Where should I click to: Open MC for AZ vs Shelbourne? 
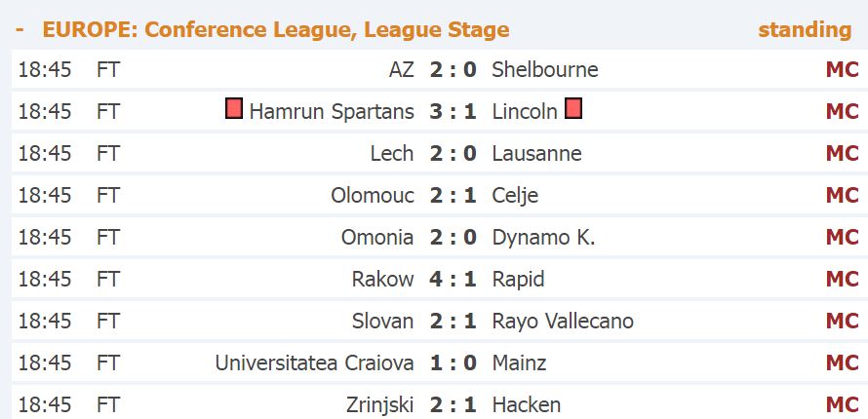(842, 70)
